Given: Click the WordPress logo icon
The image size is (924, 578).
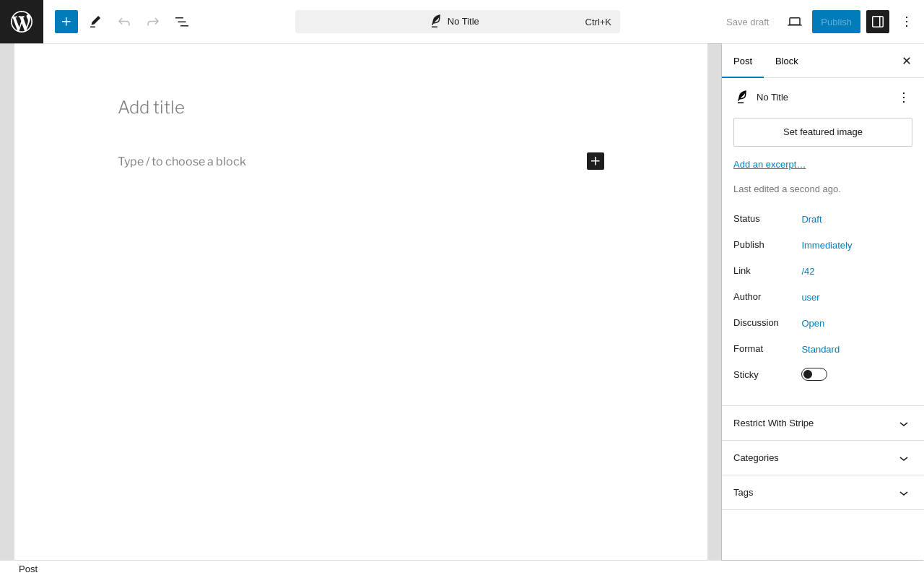Looking at the screenshot, I should point(22,22).
